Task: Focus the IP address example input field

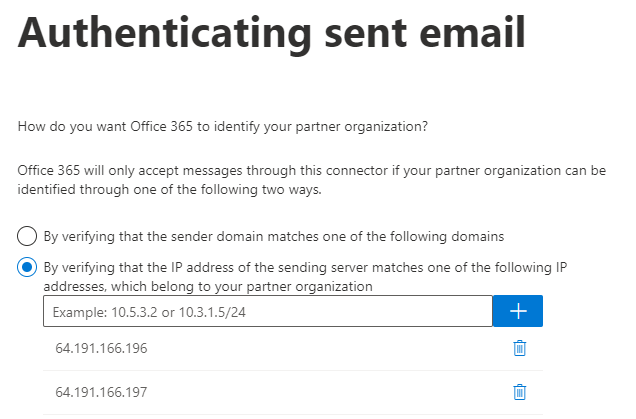Action: [268, 311]
